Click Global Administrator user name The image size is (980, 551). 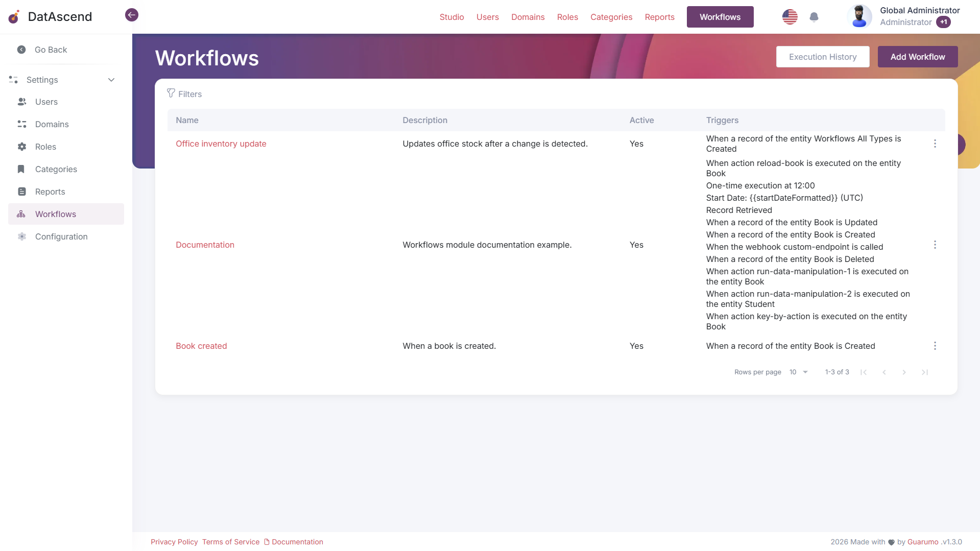pyautogui.click(x=920, y=10)
